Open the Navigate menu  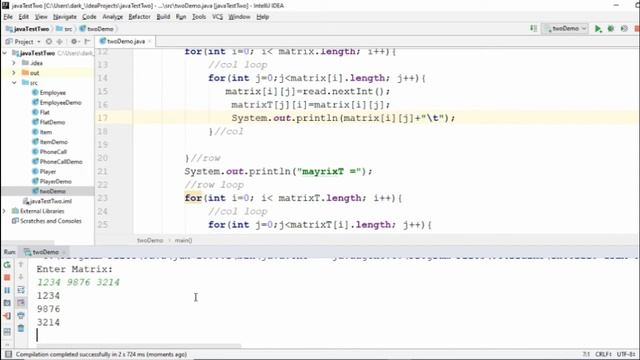[x=65, y=17]
